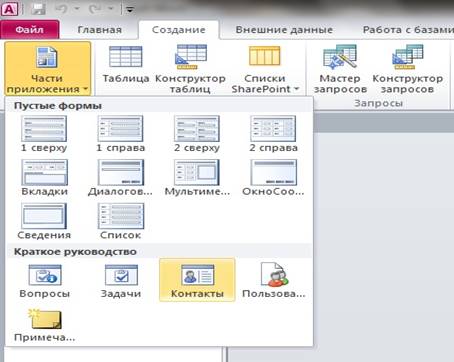Select the 'Диалогов...' dialog form template
Screen dimensions: 454x362
tap(121, 178)
